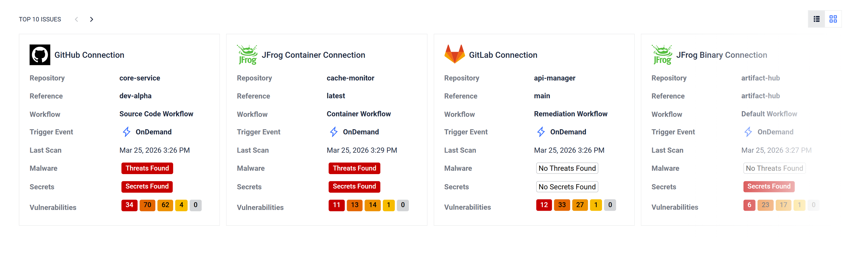Click orange count 33 on GitLab card
Viewport: 868px width, 260px height.
[562, 205]
